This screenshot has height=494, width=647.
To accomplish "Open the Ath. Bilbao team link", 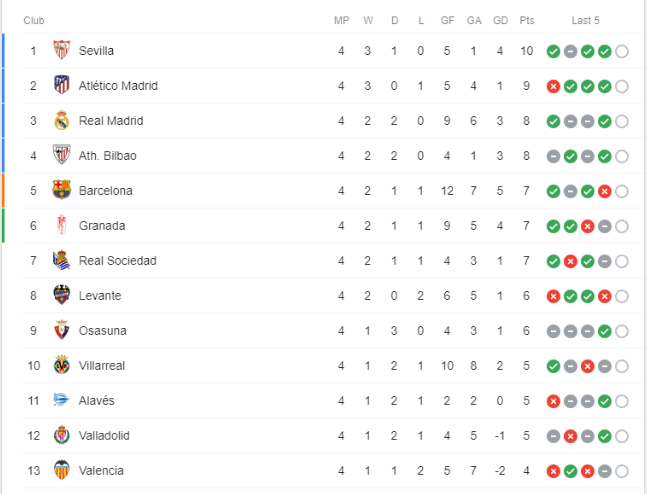I will pos(107,156).
